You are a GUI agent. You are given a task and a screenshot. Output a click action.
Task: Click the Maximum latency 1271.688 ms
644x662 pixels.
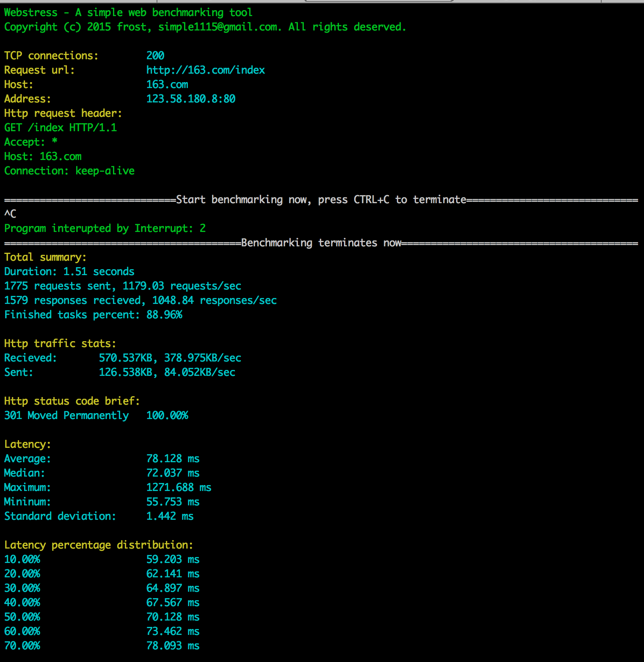pyautogui.click(x=179, y=487)
